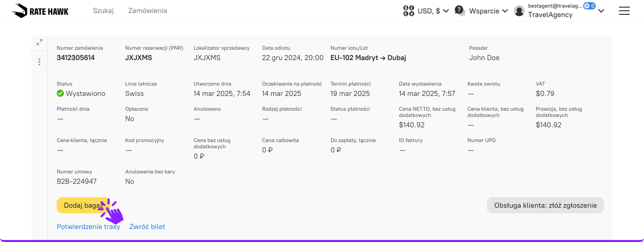
Task: Open the Zamówienia tab
Action: click(x=148, y=11)
